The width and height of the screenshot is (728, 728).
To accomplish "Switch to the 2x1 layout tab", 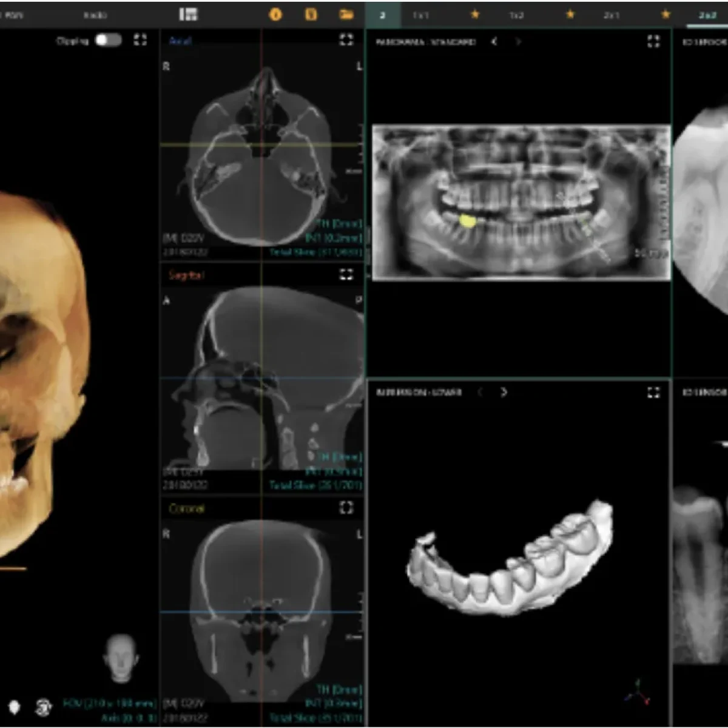I will click(x=612, y=15).
